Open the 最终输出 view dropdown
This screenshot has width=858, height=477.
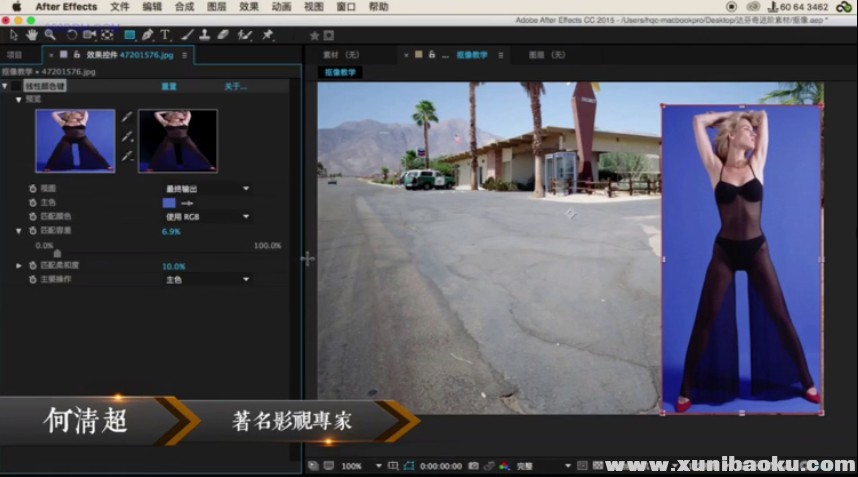tap(207, 188)
